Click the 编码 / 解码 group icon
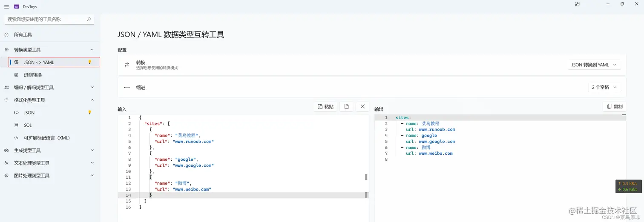This screenshot has width=644, height=222. (6, 88)
